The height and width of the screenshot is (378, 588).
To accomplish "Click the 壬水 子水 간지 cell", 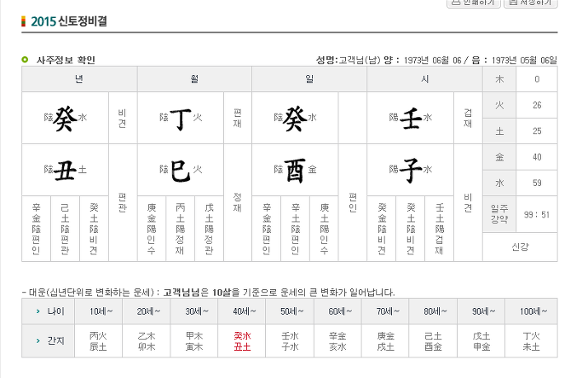I will click(290, 341).
